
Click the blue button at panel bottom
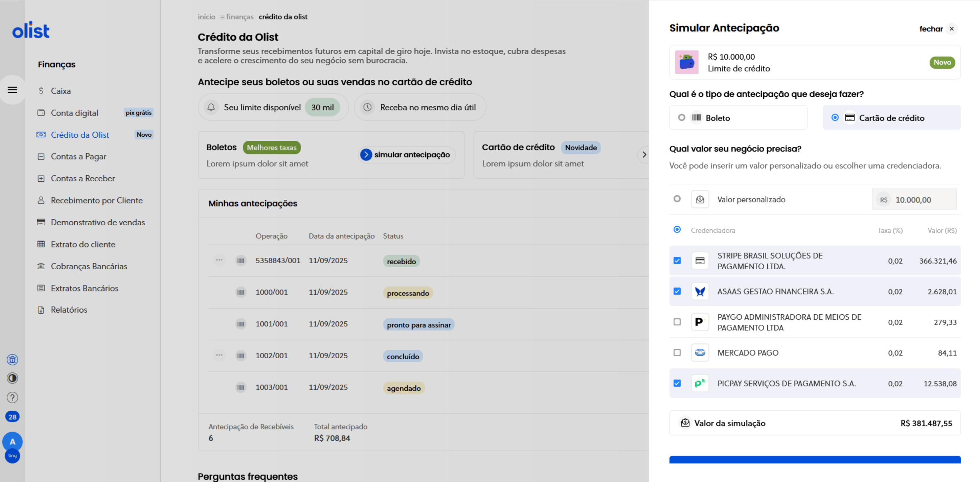(815, 460)
